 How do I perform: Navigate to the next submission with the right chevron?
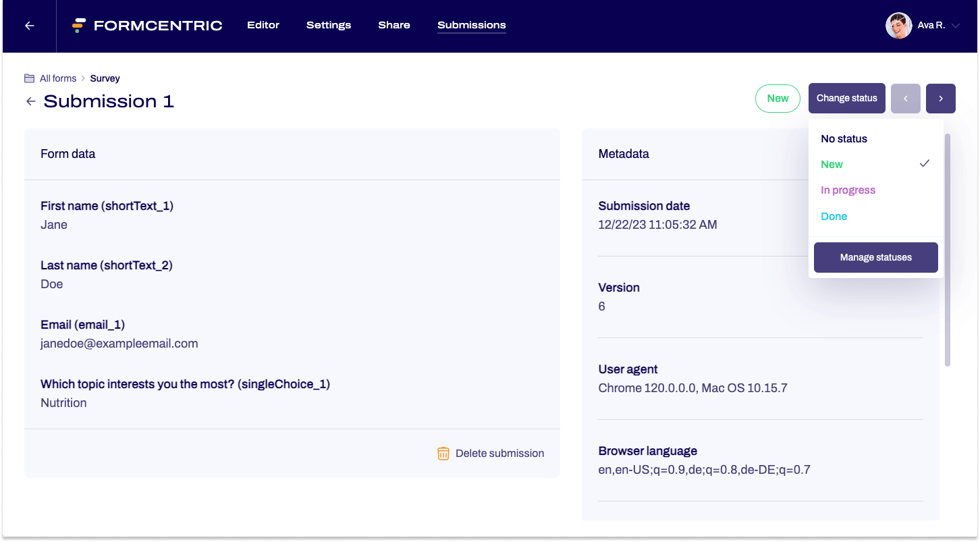pos(940,98)
